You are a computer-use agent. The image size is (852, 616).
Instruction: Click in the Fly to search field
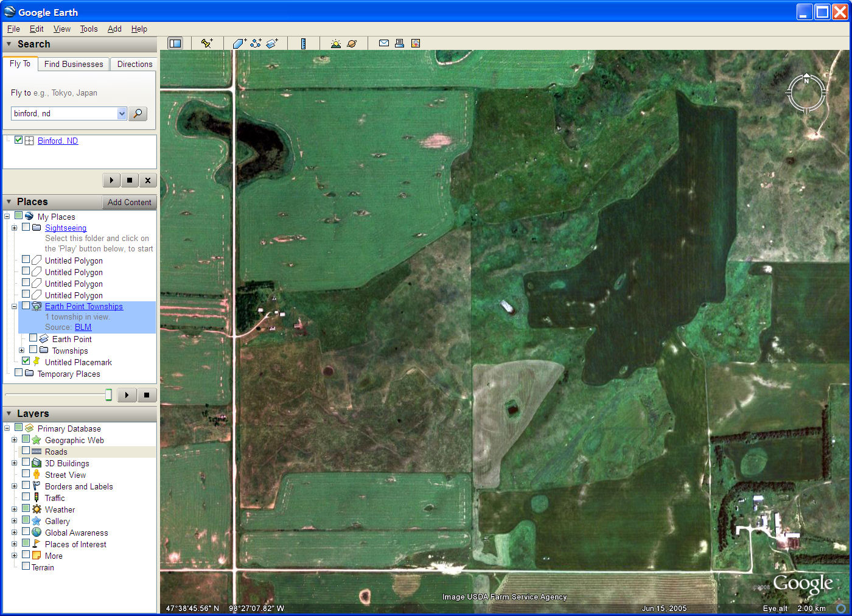pyautogui.click(x=65, y=114)
